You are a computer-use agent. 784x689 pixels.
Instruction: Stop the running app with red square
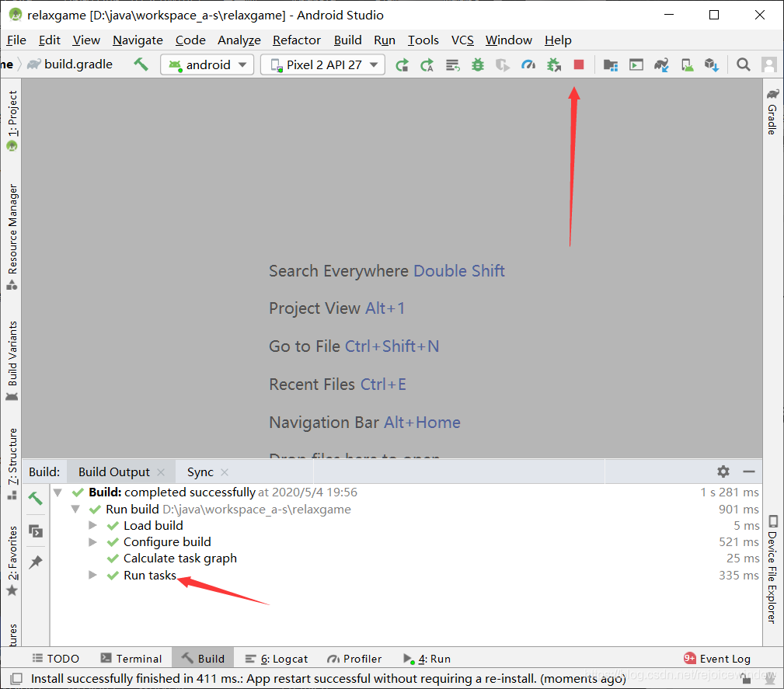click(x=579, y=64)
